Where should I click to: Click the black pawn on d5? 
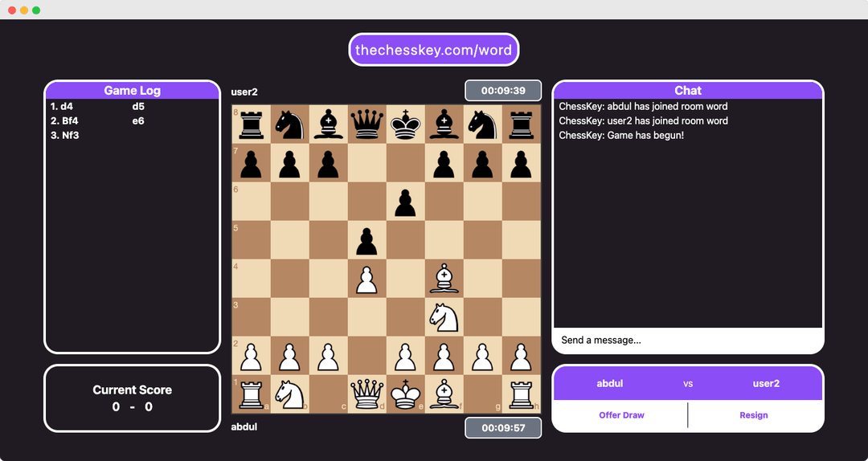coord(367,240)
